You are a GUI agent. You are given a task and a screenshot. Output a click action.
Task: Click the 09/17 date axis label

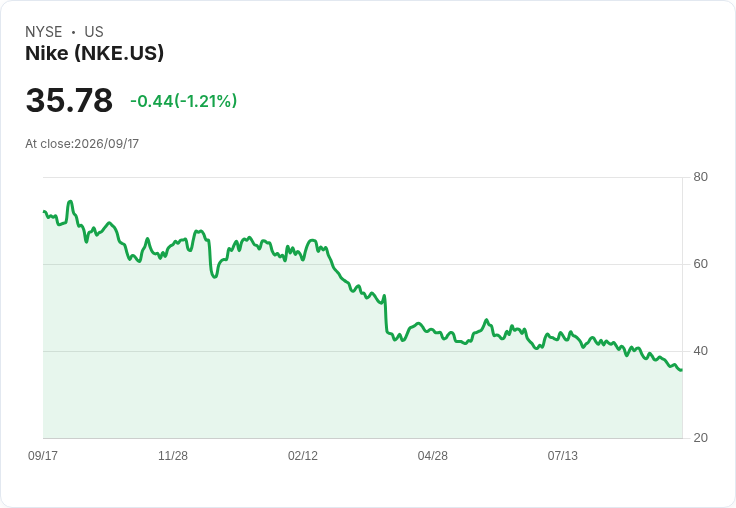43,455
